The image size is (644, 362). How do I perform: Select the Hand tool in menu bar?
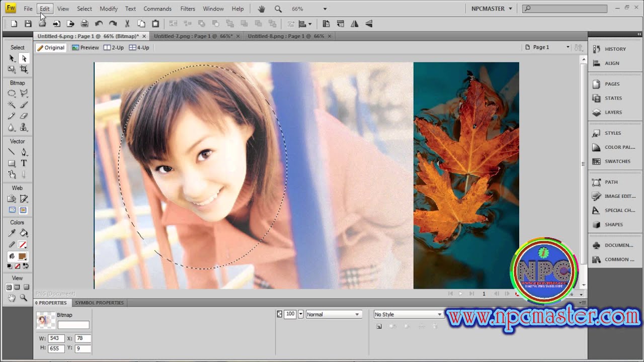click(x=261, y=9)
